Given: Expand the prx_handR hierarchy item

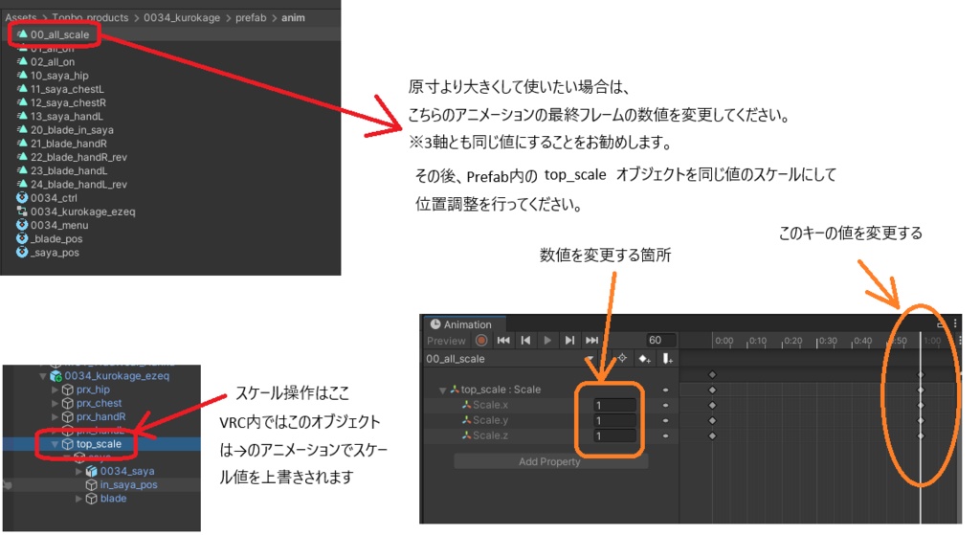Looking at the screenshot, I should [55, 417].
